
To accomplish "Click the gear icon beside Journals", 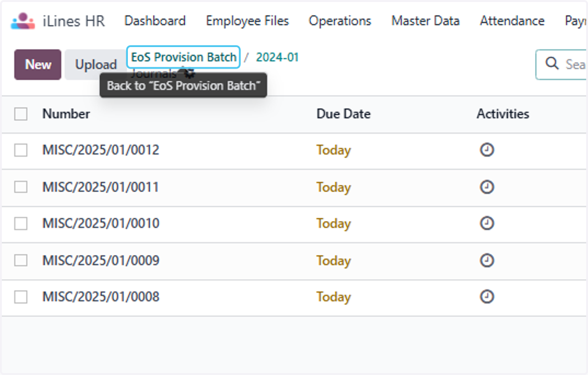I will (189, 74).
